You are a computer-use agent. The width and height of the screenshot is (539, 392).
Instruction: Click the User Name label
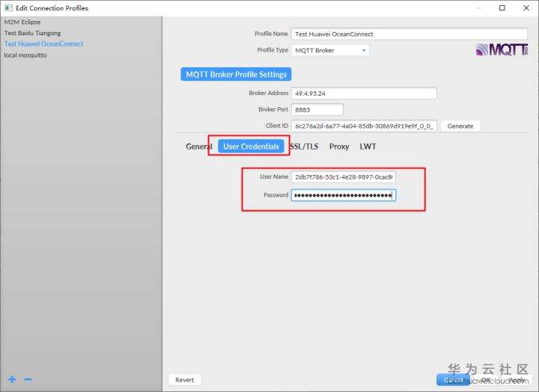pos(274,177)
